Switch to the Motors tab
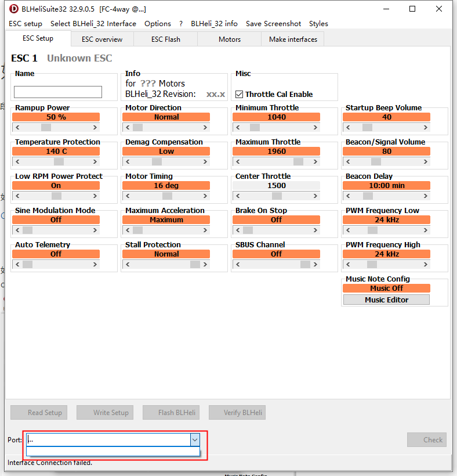Screen dimensions: 457x476 (x=230, y=39)
